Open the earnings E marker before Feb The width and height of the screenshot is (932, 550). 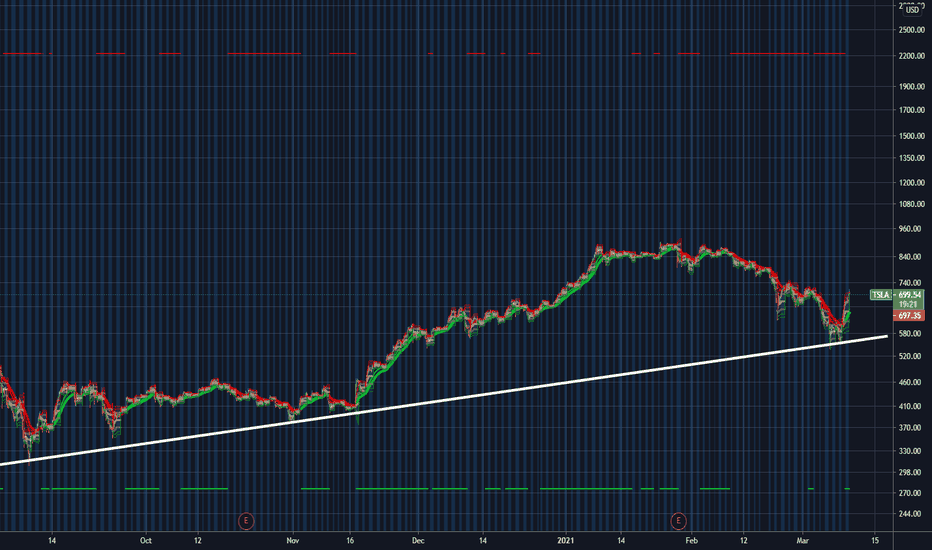678,521
